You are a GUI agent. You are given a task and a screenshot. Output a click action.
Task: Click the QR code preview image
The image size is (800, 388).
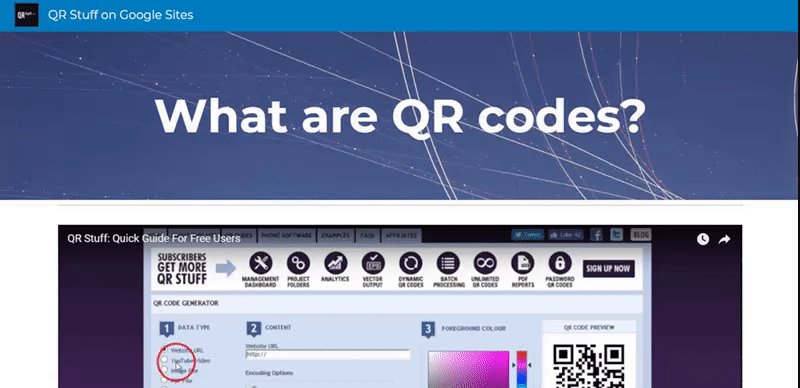pyautogui.click(x=589, y=367)
